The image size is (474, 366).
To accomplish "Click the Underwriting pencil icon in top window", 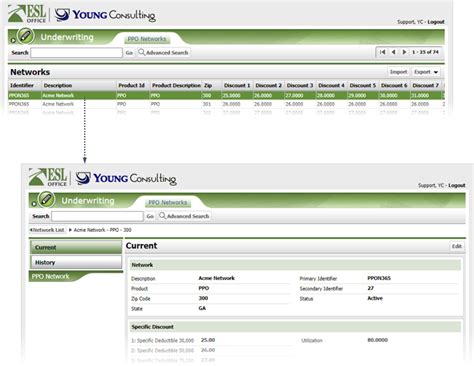I will point(25,36).
